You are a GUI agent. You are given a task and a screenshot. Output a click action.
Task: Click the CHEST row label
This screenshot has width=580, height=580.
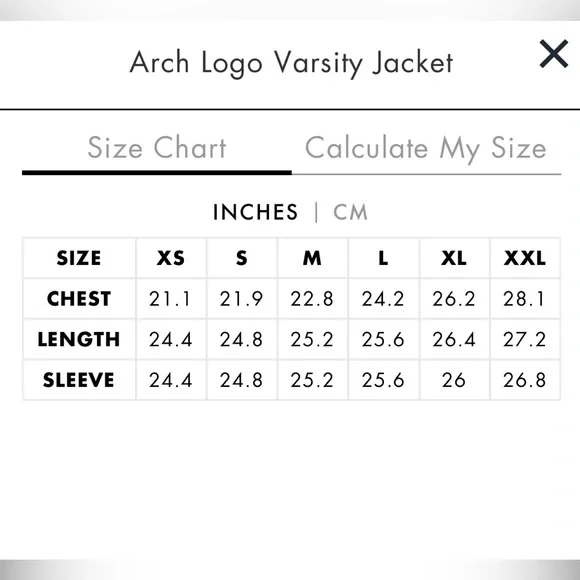click(79, 299)
